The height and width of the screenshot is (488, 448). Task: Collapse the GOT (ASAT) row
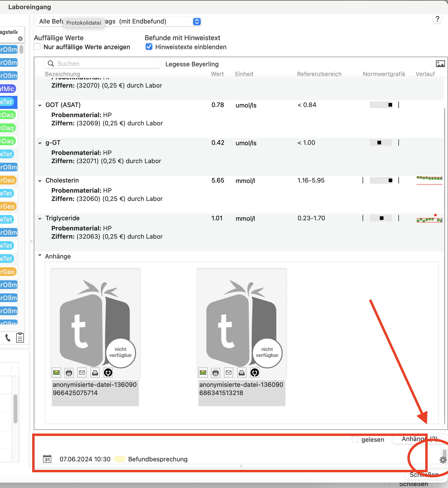[x=40, y=105]
